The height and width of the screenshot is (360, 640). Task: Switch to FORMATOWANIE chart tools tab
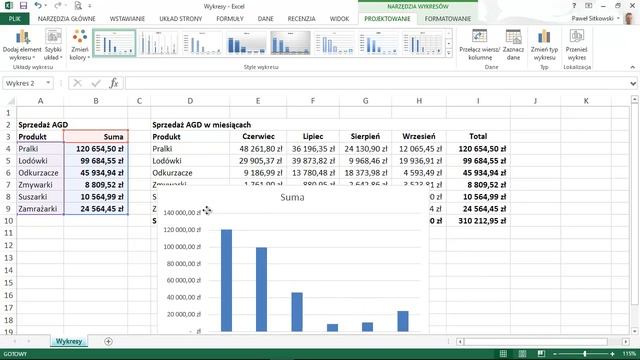448,19
